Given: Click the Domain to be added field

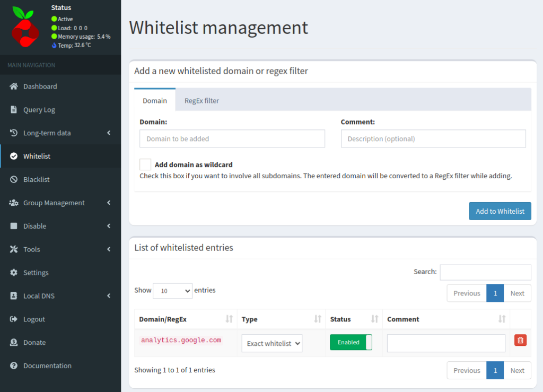Looking at the screenshot, I should [x=232, y=139].
